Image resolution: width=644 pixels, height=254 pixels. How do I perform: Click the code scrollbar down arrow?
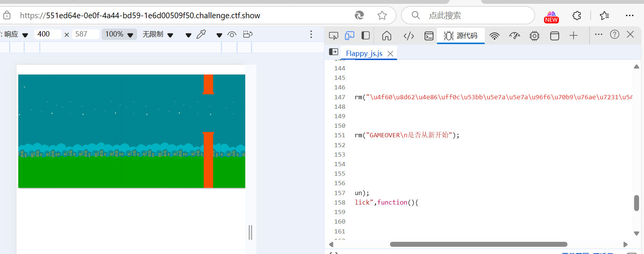click(636, 233)
